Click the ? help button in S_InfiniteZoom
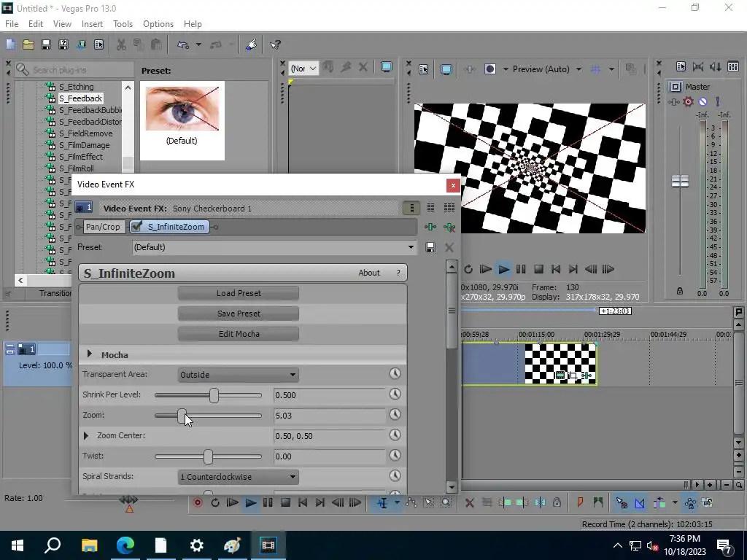747x560 pixels. click(x=398, y=273)
